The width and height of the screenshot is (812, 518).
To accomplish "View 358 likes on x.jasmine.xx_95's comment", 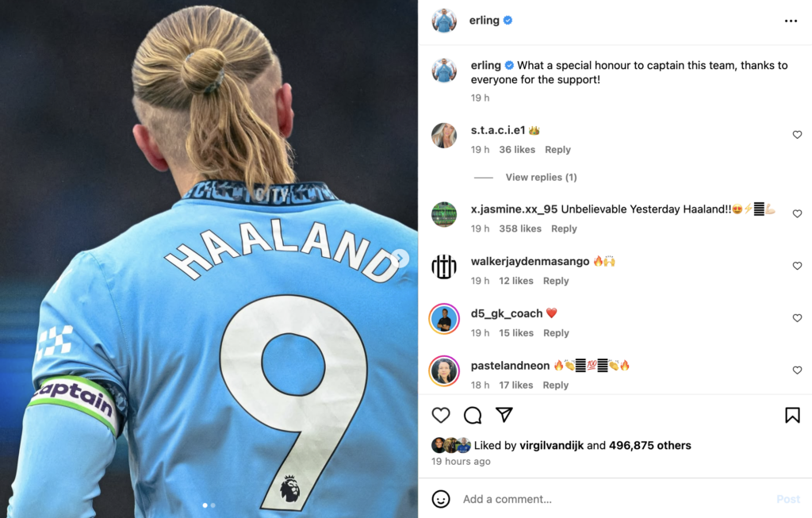I will coord(520,228).
